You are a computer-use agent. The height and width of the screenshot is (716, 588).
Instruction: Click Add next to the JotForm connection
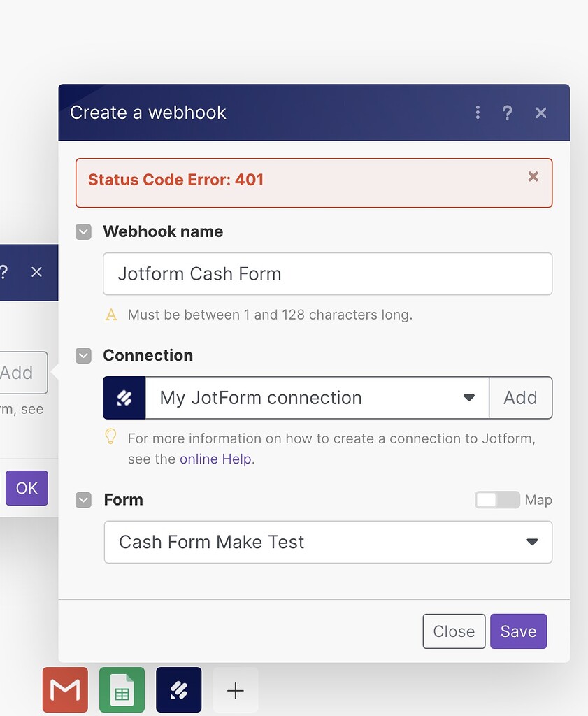pyautogui.click(x=520, y=397)
